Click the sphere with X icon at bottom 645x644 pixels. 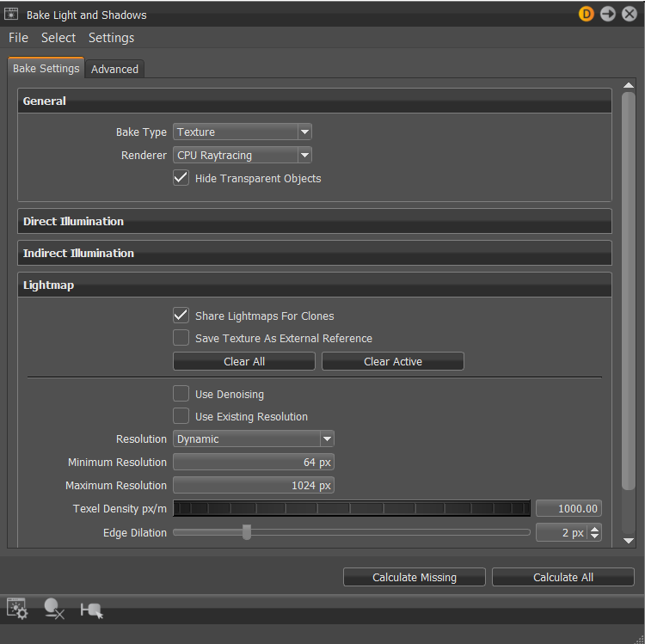pyautogui.click(x=54, y=609)
